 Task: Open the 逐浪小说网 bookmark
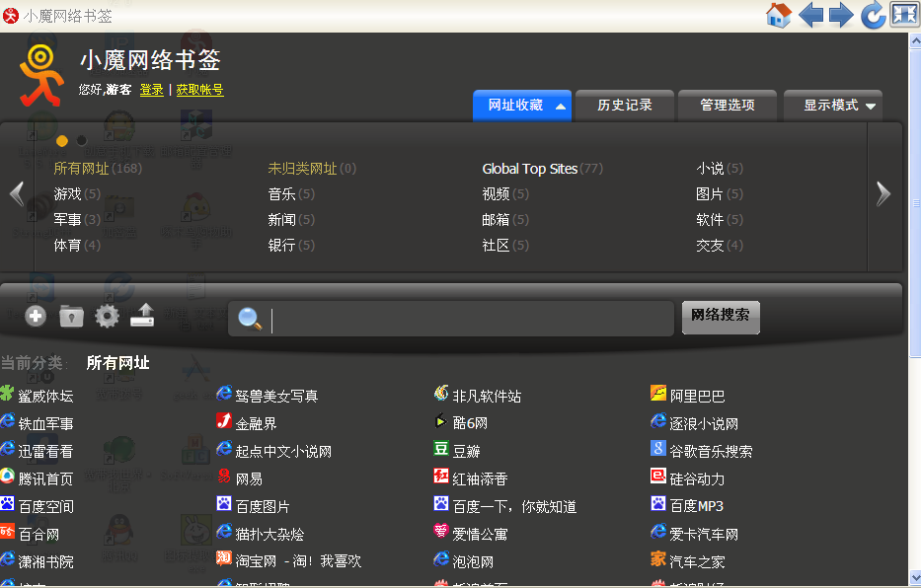click(x=704, y=423)
